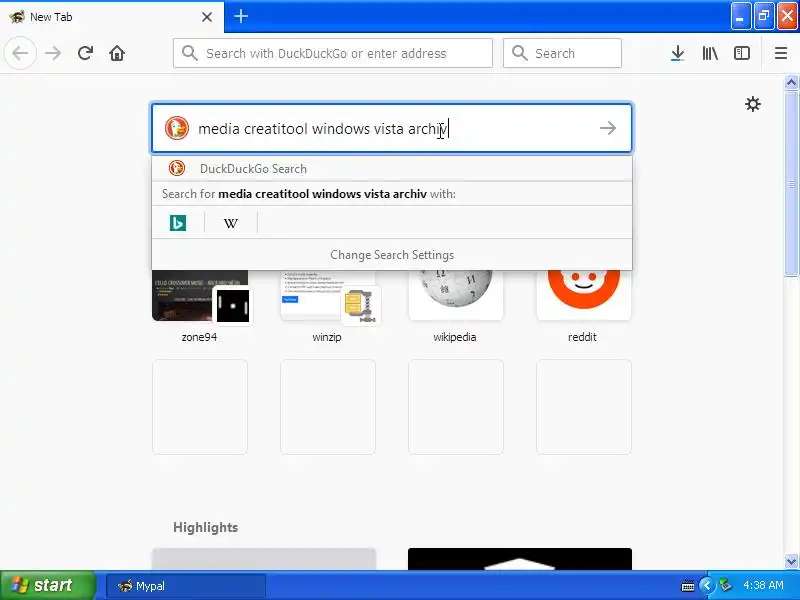The image size is (800, 600).
Task: Click the network tray icon
Action: 725,585
